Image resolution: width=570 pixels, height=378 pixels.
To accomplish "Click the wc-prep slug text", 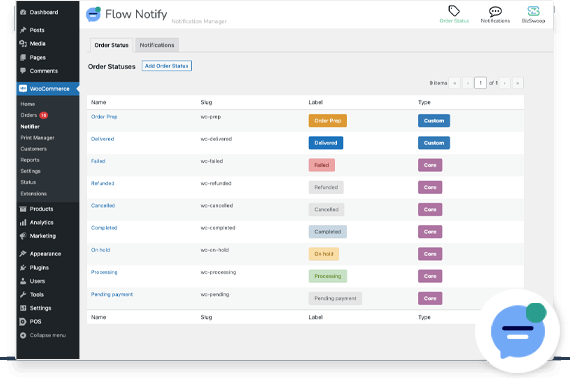I will (x=211, y=117).
